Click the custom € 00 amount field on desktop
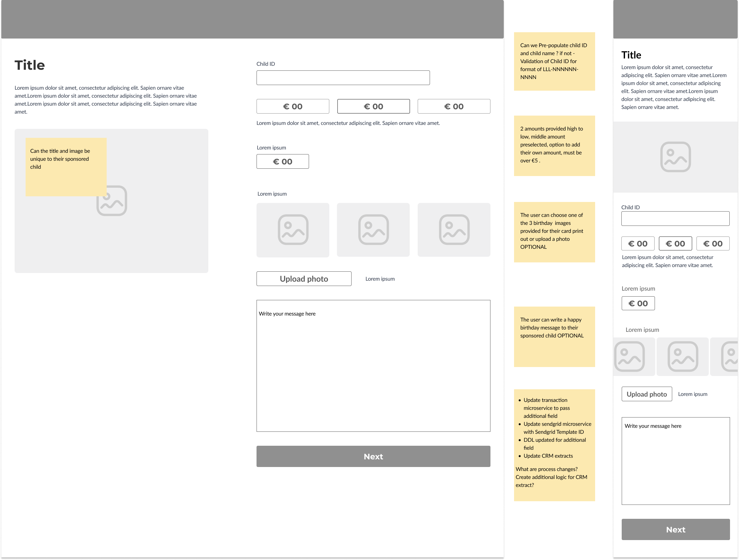 [x=283, y=162]
